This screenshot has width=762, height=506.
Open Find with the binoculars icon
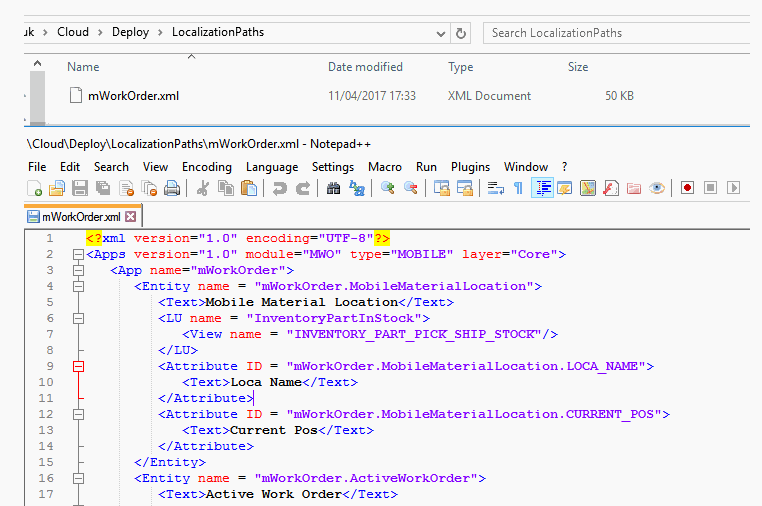(333, 188)
